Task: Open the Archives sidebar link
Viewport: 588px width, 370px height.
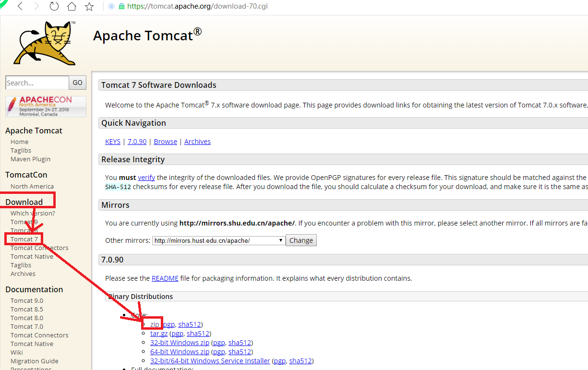Action: pos(23,274)
